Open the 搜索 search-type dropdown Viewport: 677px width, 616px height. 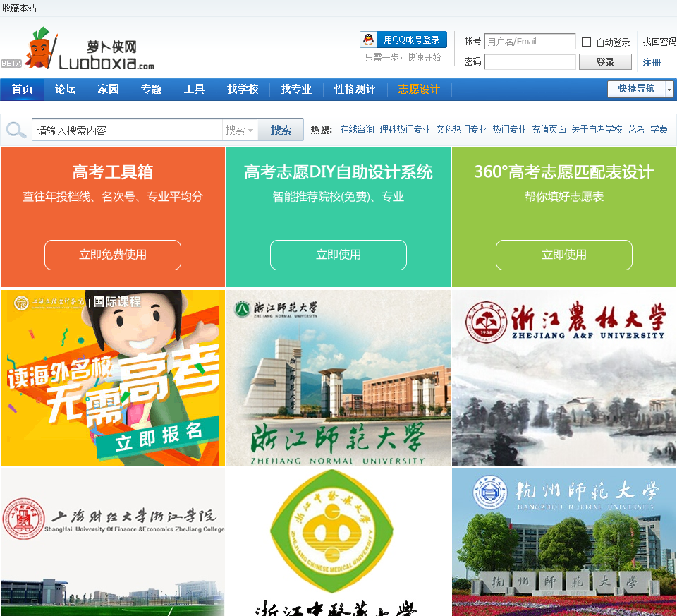coord(239,130)
